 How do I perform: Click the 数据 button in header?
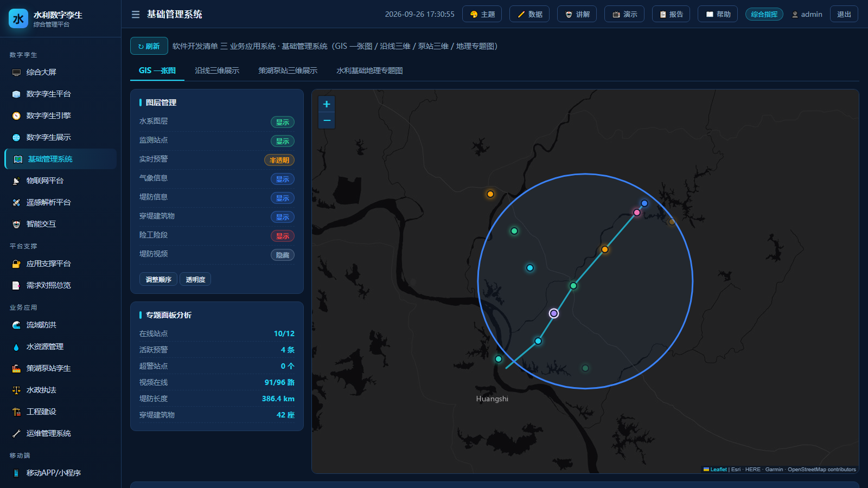click(x=529, y=14)
